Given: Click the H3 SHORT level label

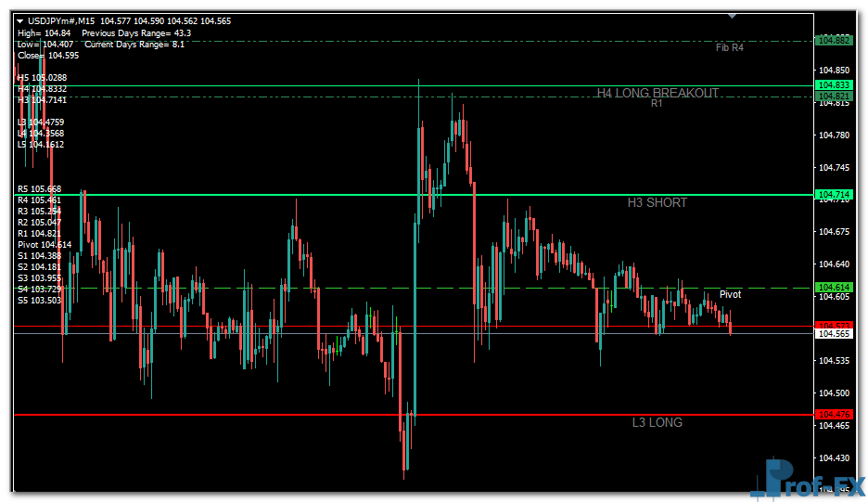Looking at the screenshot, I should [x=657, y=202].
